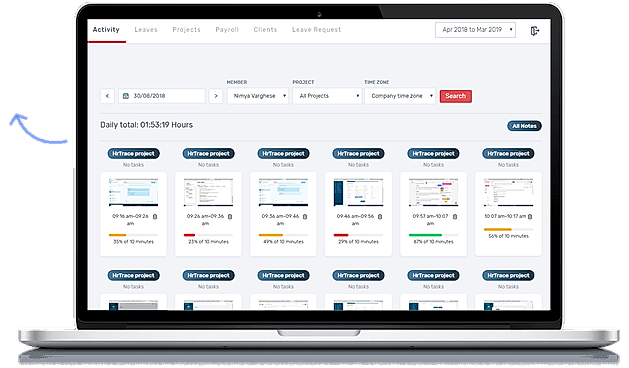Open screenshot thumbnail for 09:26 am–09:36 am
Screen dimensions: 629x368
click(209, 193)
